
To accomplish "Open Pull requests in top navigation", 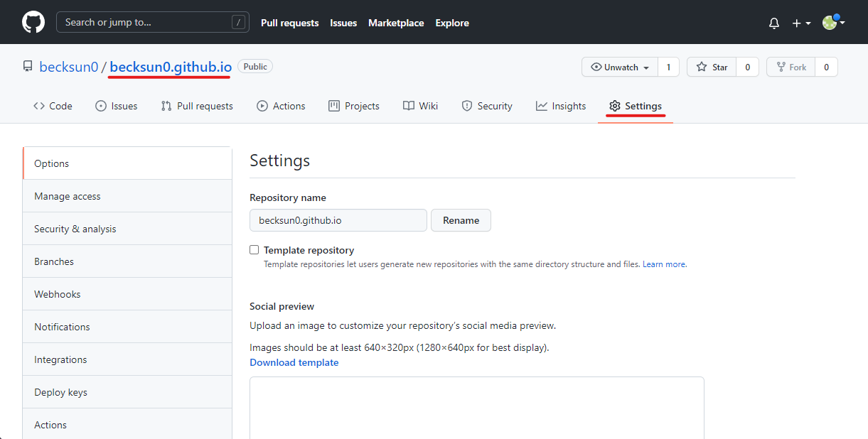I will [x=289, y=23].
